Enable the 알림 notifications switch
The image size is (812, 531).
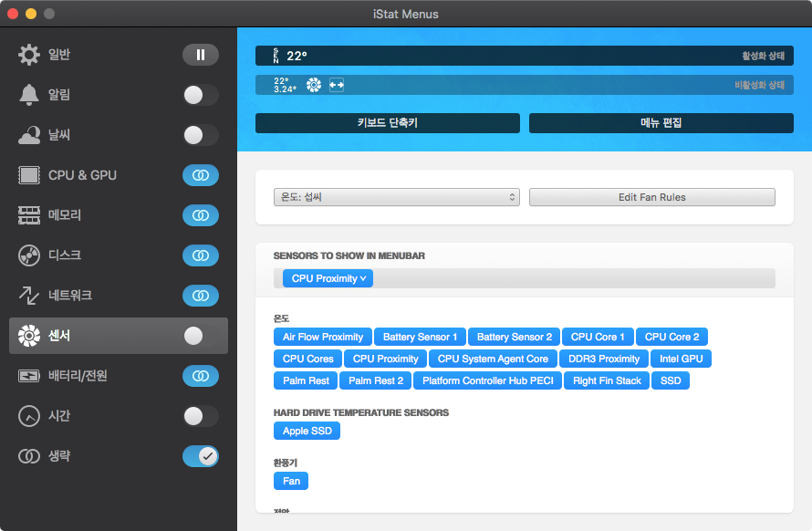pos(201,95)
